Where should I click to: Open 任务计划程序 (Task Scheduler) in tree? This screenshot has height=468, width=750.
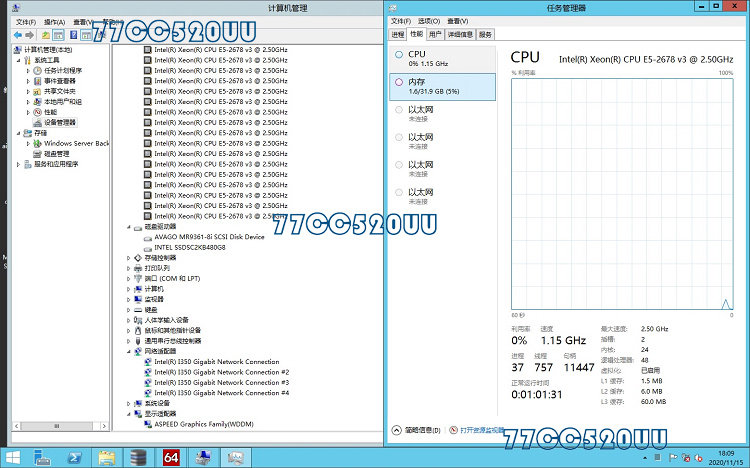[63, 70]
